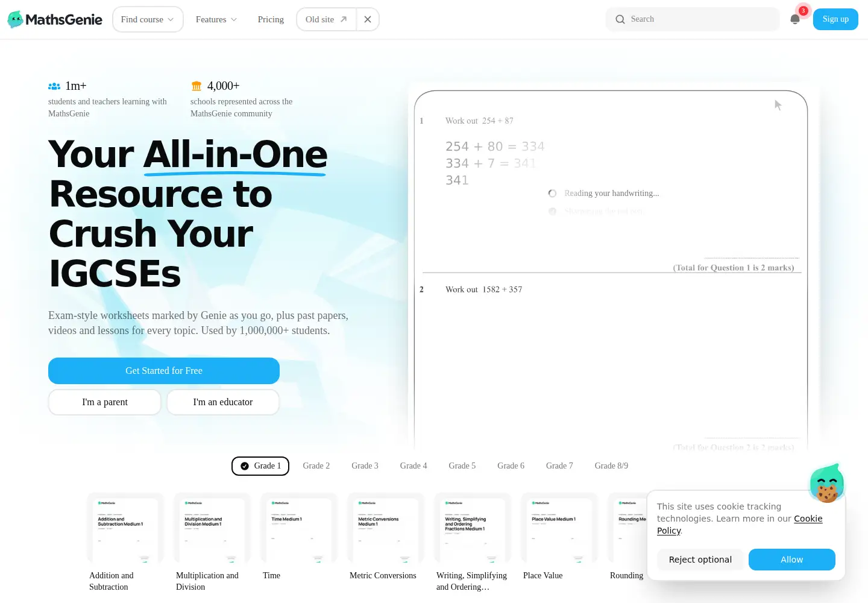The width and height of the screenshot is (868, 603).
Task: Focus the Search input field
Action: [x=693, y=19]
